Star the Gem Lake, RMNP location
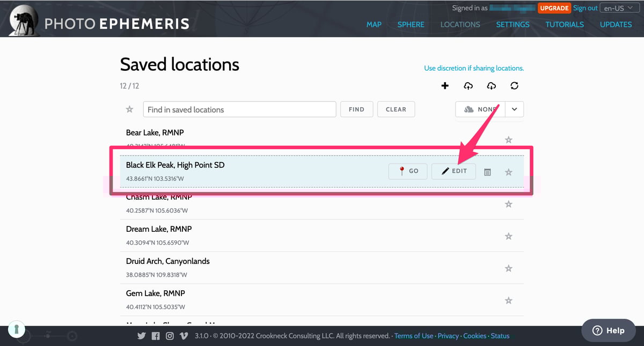The image size is (644, 346). coord(509,300)
